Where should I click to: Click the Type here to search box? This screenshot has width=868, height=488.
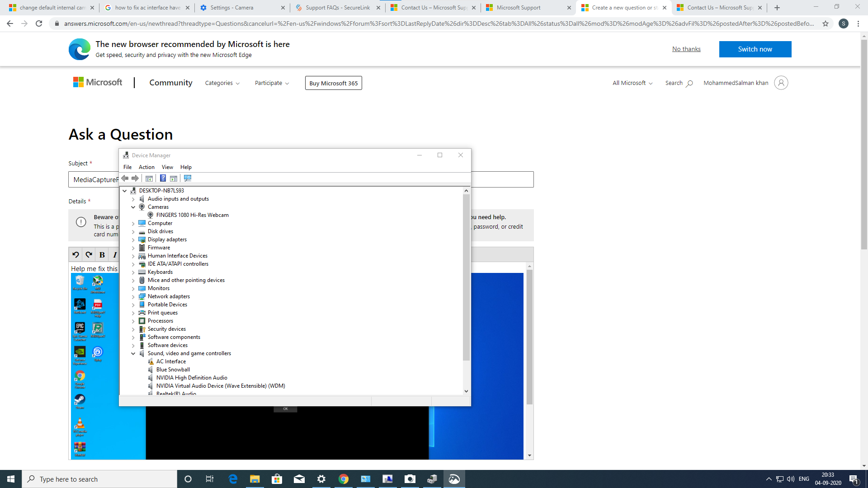click(x=99, y=479)
